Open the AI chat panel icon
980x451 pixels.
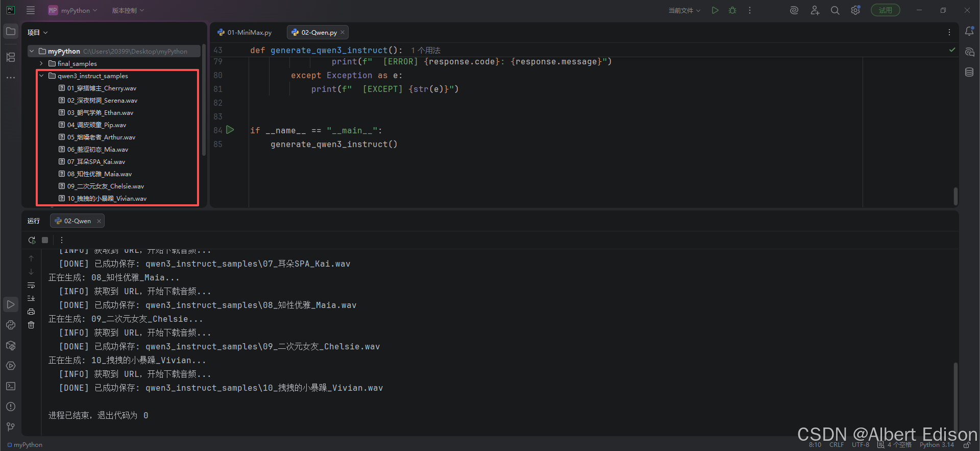969,52
